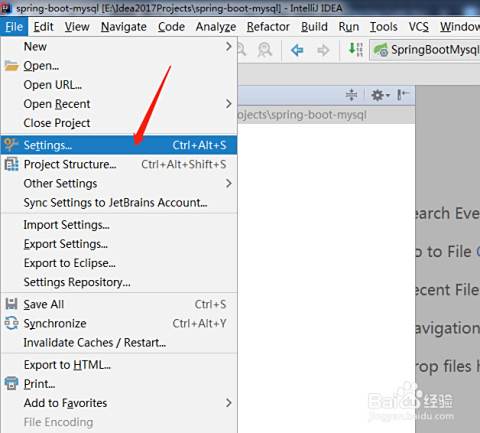Click the collapse all icon in panel header
The width and height of the screenshot is (480, 433).
pyautogui.click(x=351, y=95)
